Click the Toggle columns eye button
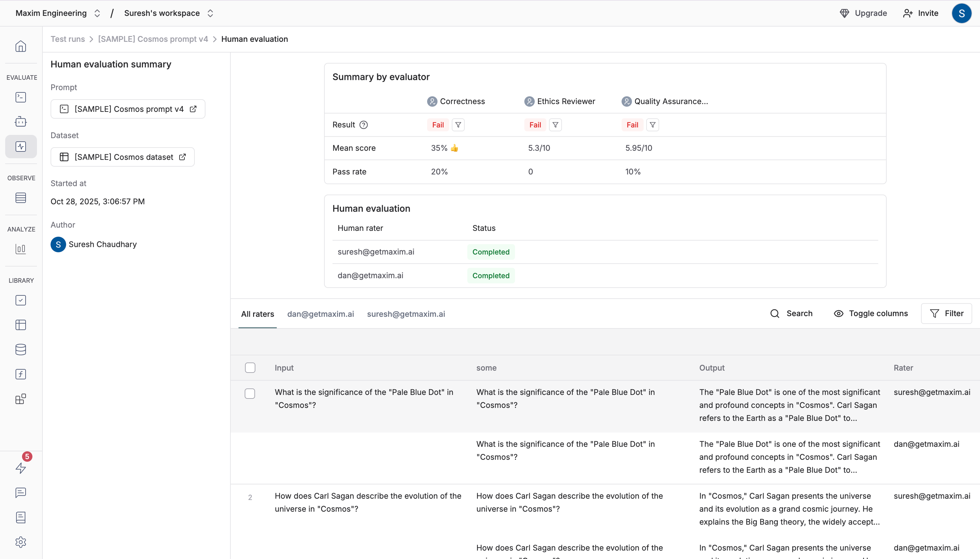The height and width of the screenshot is (559, 980). click(871, 313)
